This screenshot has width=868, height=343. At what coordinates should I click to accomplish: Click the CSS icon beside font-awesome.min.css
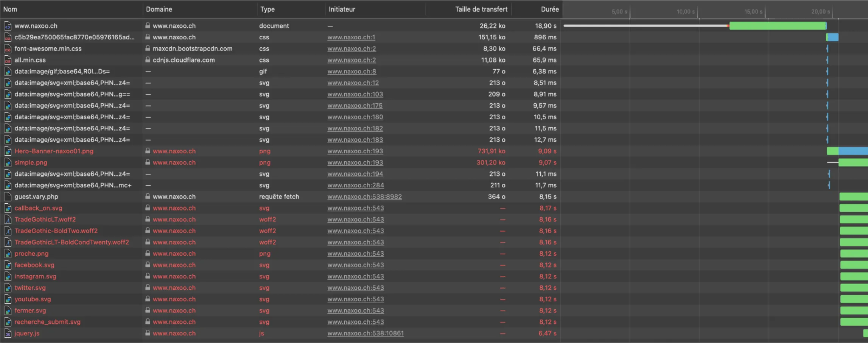point(8,49)
